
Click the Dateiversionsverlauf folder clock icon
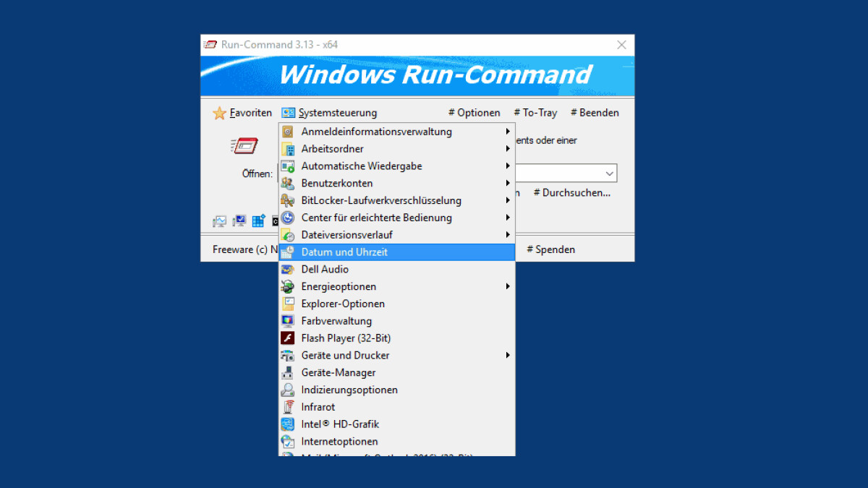tap(288, 235)
